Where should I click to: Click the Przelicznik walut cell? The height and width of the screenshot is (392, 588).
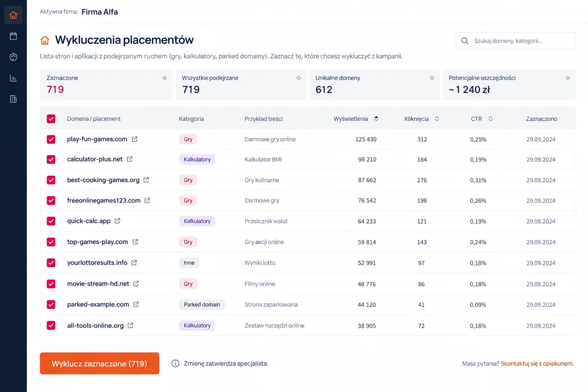(x=266, y=221)
